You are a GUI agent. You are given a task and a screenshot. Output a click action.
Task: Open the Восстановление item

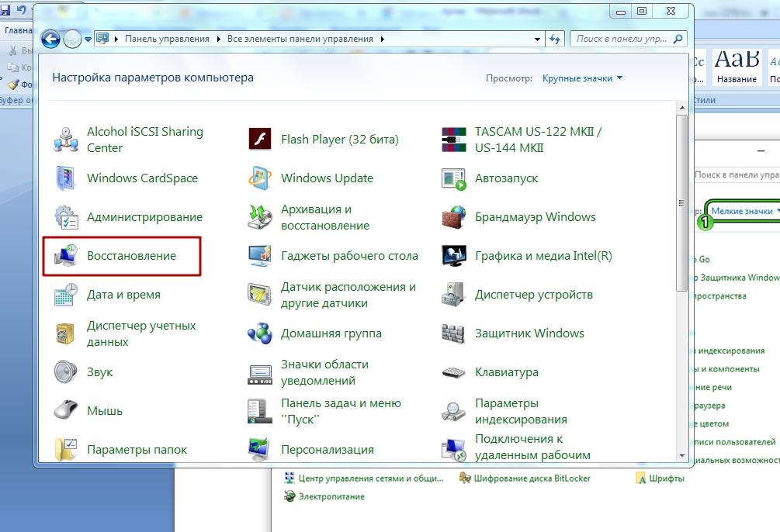click(122, 256)
